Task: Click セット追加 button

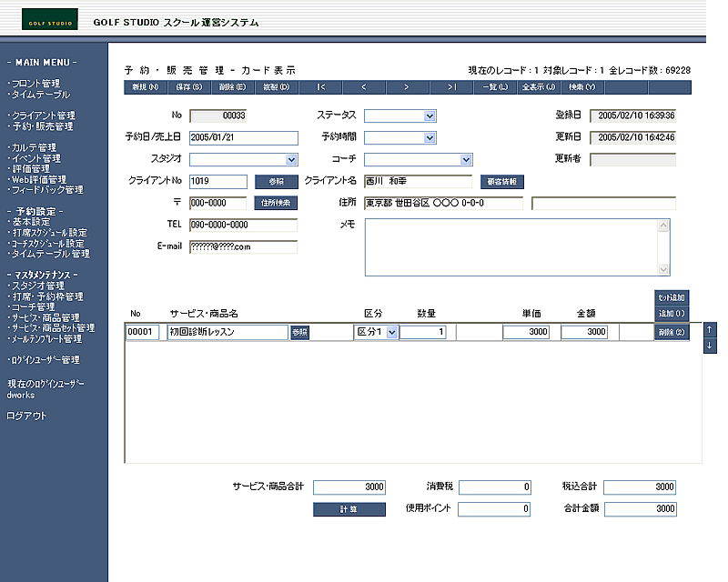Action: [x=672, y=297]
